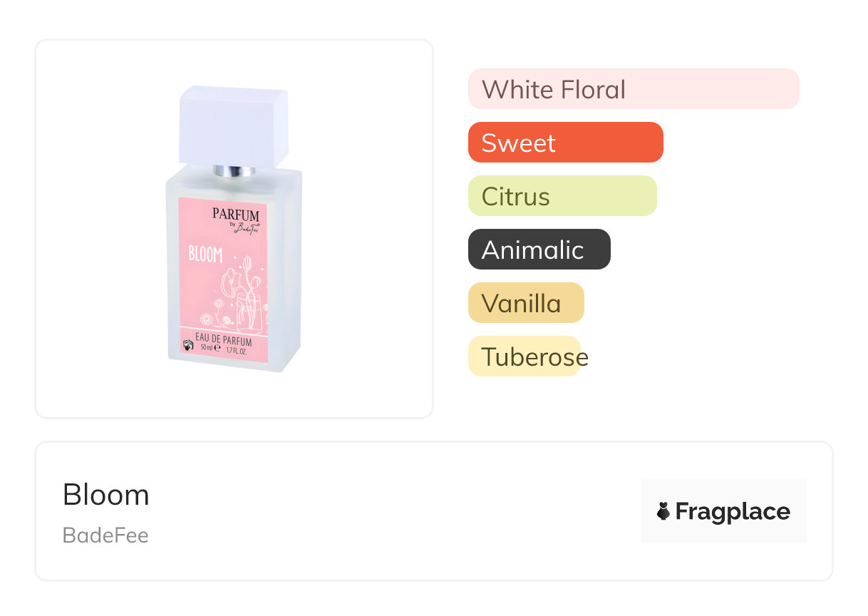Click the floral illustration on the pink label
Viewport: 868px width, 616px height.
click(242, 296)
